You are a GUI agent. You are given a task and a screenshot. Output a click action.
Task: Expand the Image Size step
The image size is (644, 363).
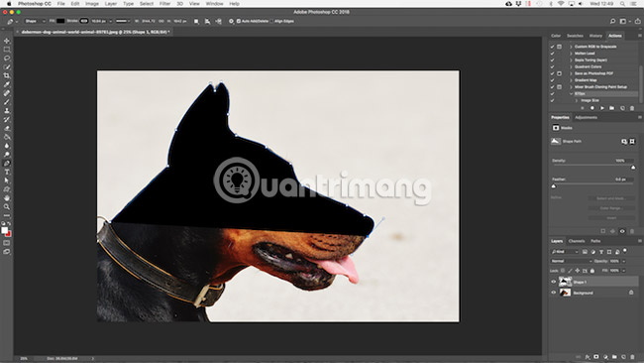pos(577,100)
